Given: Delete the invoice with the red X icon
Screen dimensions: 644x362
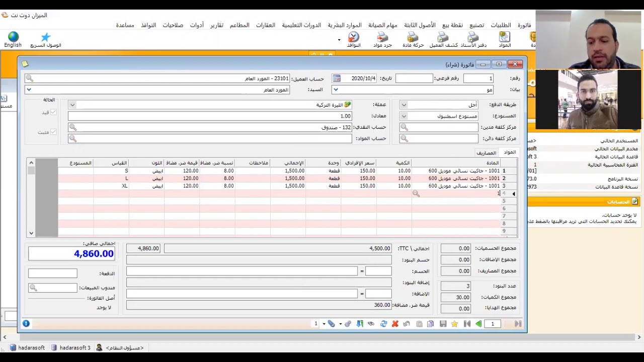Looking at the screenshot, I should 395,324.
